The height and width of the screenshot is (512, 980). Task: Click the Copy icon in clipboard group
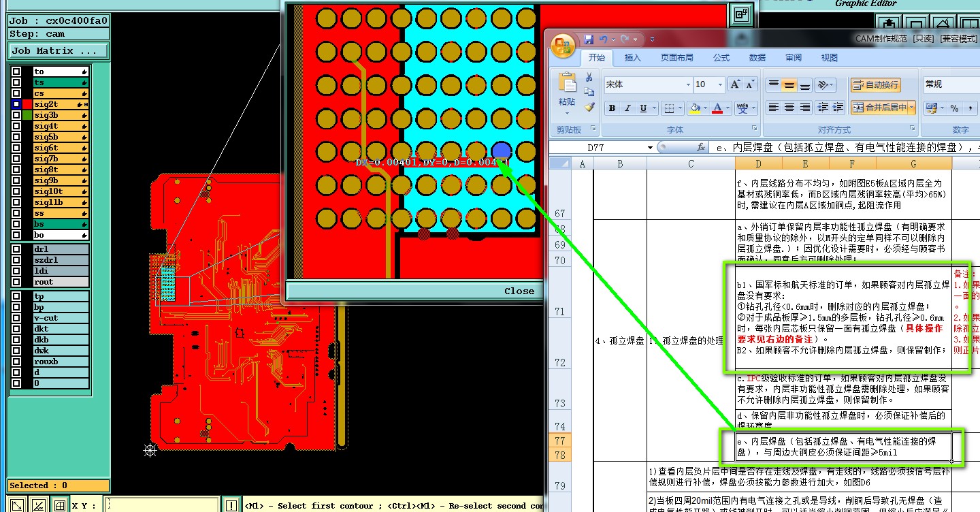589,92
